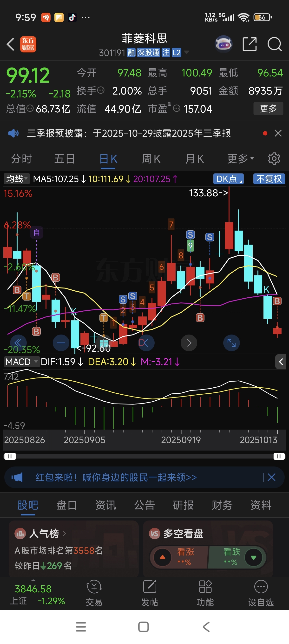Screen dimensions: 289x644
Task: Switch to 月K tab
Action: click(x=195, y=159)
